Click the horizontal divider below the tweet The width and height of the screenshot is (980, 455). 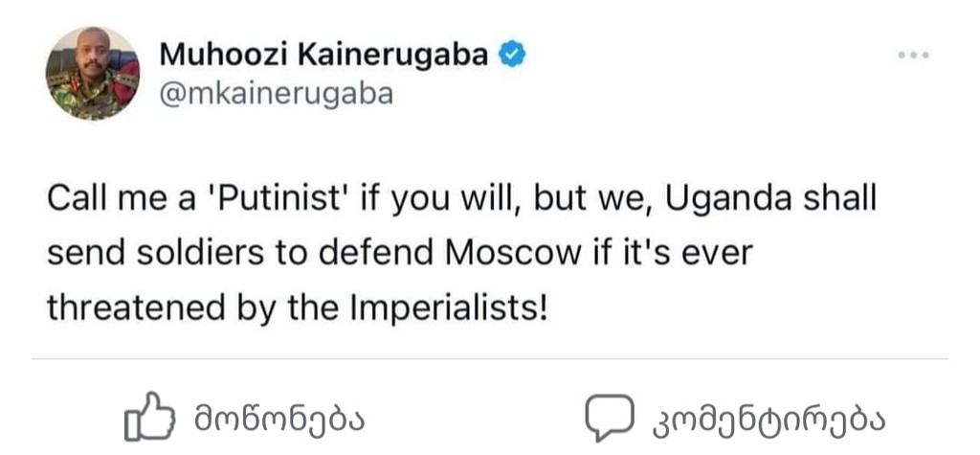point(490,360)
